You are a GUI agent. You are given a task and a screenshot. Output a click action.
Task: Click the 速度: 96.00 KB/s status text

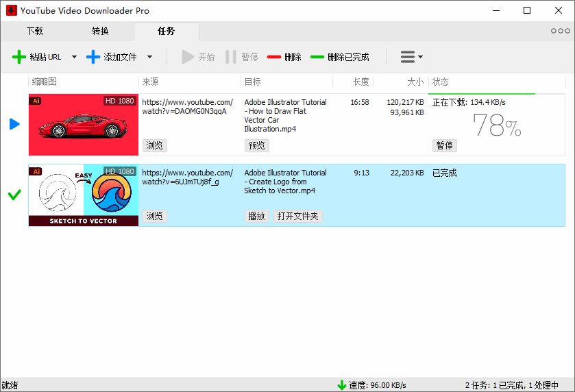click(378, 385)
